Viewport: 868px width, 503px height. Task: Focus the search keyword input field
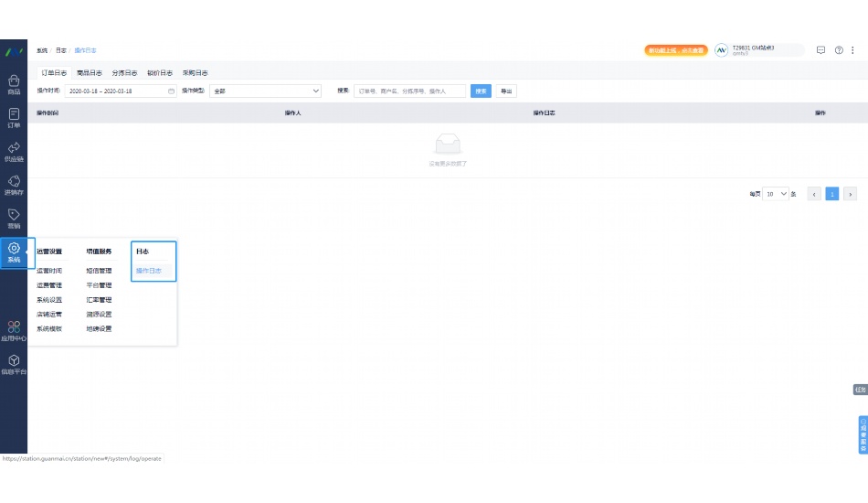pos(410,91)
